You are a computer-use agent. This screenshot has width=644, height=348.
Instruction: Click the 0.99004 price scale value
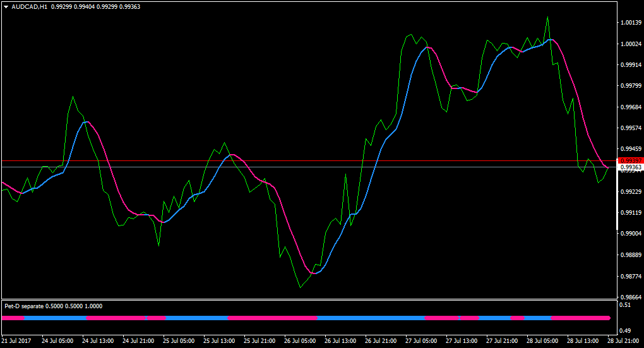click(631, 234)
